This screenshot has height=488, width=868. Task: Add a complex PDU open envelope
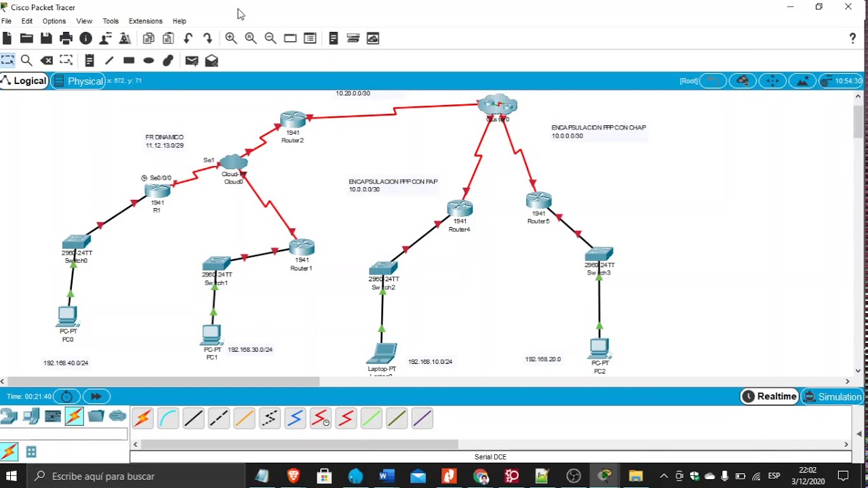[x=212, y=60]
